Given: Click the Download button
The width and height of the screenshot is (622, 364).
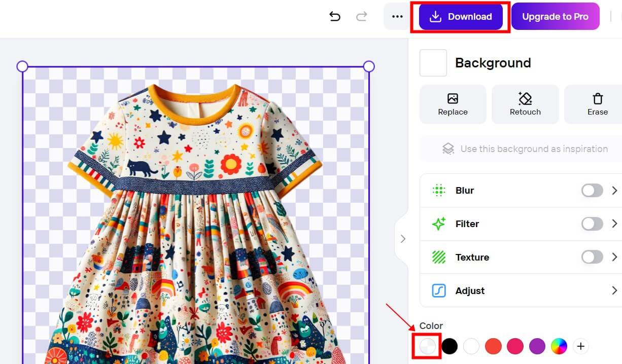Looking at the screenshot, I should pos(461,16).
